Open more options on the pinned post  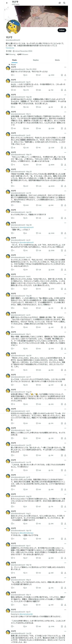65,67
